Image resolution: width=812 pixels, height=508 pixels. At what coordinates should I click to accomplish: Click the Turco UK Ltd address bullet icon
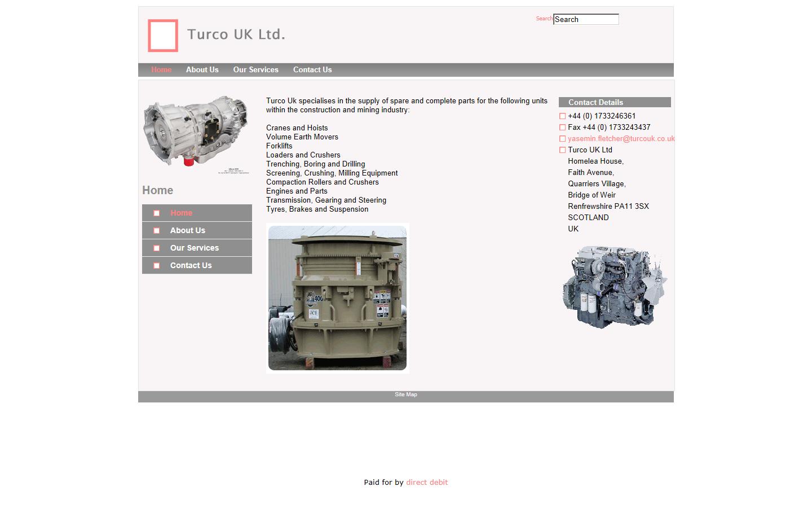coord(562,150)
